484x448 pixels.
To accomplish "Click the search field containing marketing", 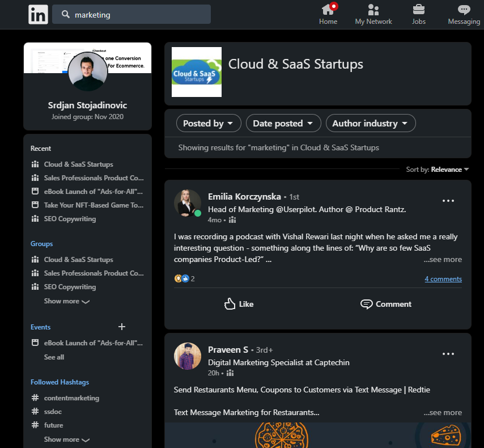I will click(x=131, y=14).
